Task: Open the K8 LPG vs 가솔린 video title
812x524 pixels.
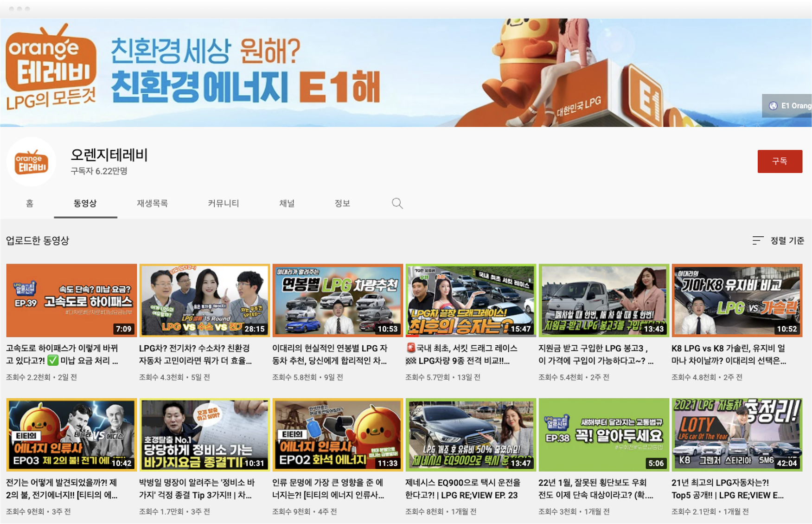Action: pyautogui.click(x=737, y=355)
